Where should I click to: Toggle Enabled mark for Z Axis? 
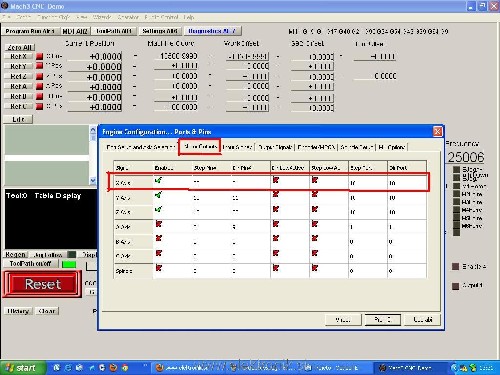pos(158,209)
